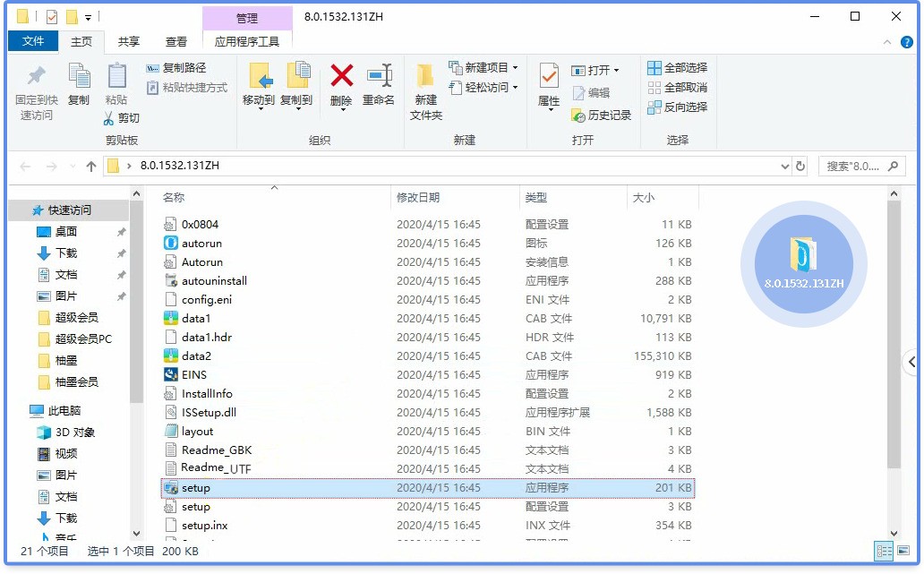Screen dimensions: 924x574
Task: Open the address bar path dropdown arrow
Action: point(783,166)
